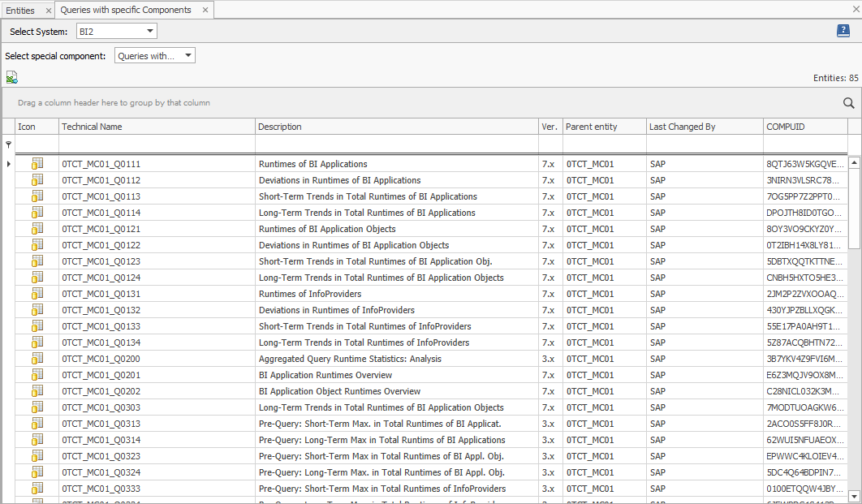
Task: Select the query icon beside 0TCT_MC01_Q0111
Action: pyautogui.click(x=36, y=163)
